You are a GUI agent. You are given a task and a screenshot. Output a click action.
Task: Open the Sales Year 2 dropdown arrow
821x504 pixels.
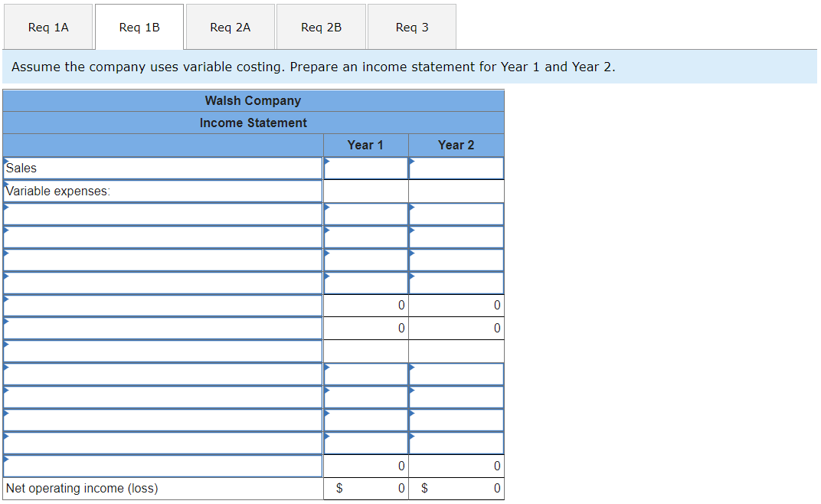[x=414, y=163]
